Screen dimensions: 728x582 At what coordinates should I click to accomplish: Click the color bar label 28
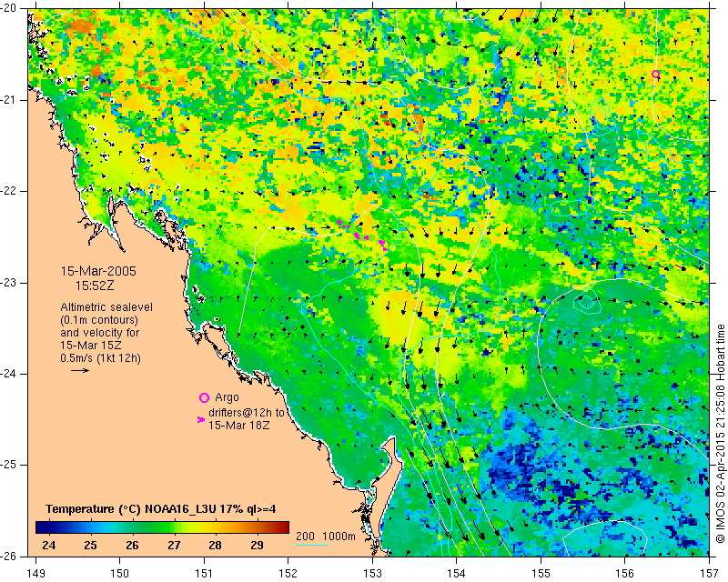(x=215, y=546)
